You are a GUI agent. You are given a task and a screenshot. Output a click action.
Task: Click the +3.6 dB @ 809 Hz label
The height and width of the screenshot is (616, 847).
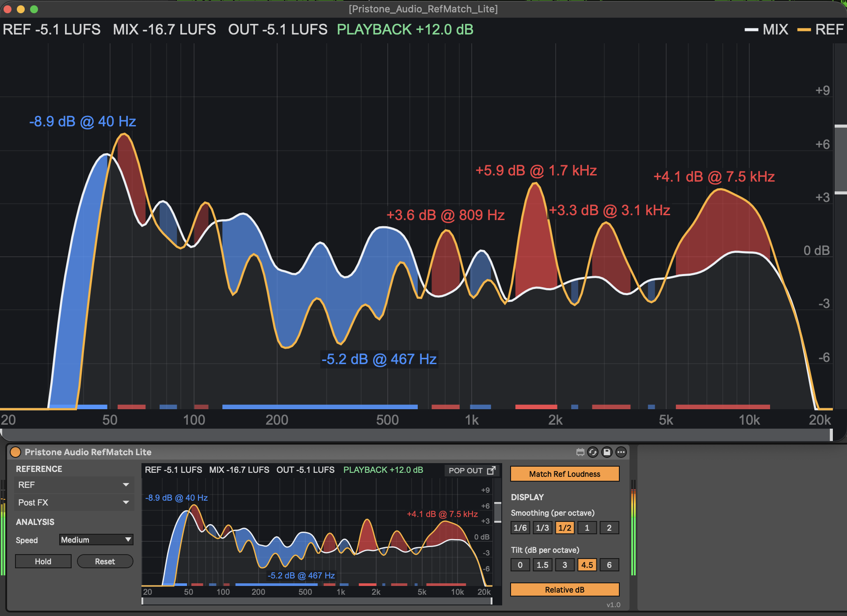[446, 215]
